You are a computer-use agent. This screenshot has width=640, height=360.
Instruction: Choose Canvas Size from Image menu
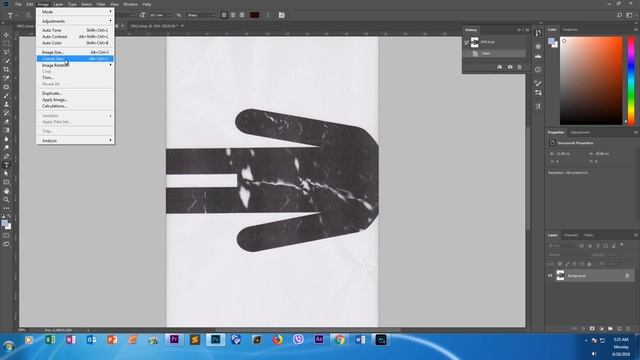tap(75, 59)
